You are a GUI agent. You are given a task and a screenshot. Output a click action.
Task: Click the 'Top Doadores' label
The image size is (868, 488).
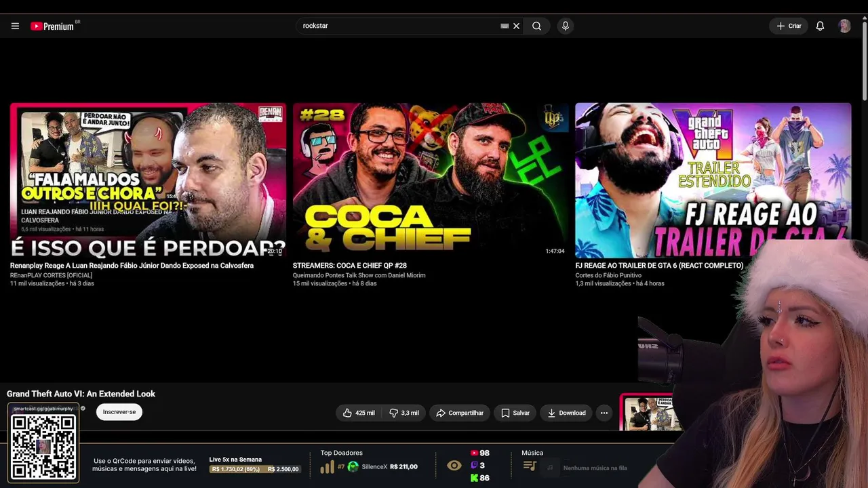(x=342, y=453)
